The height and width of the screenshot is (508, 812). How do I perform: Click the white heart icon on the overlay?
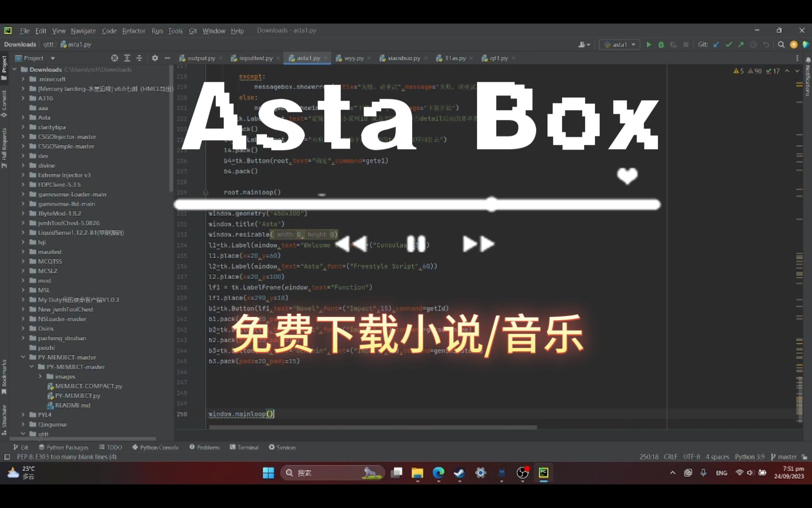pos(627,176)
